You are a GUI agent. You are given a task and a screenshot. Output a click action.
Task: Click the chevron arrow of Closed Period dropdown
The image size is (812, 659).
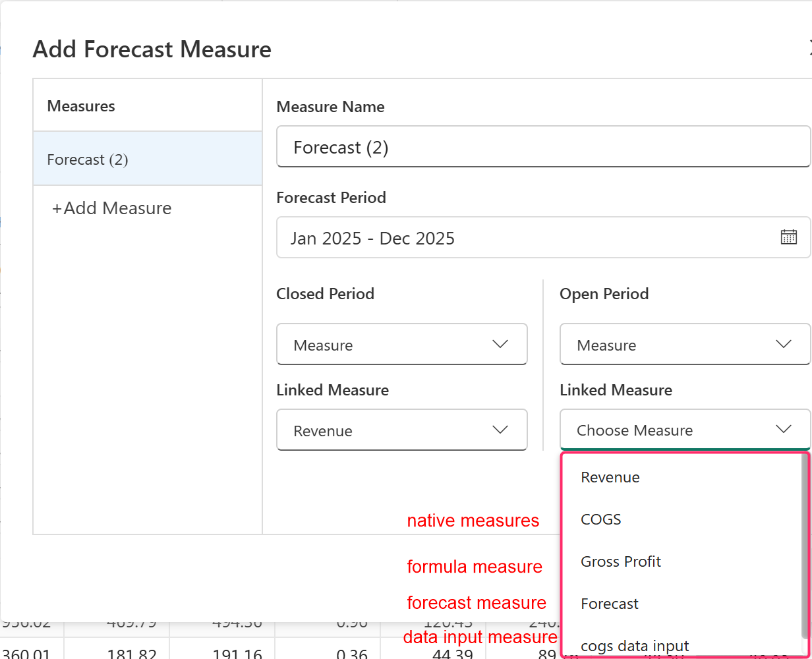pyautogui.click(x=500, y=344)
